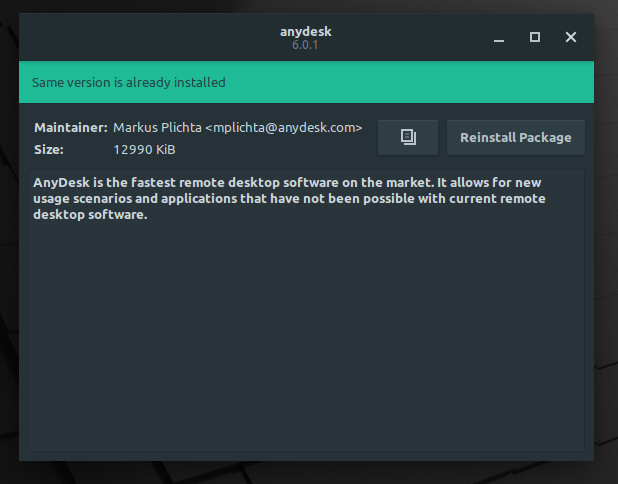This screenshot has height=484, width=618.
Task: Click the word 'AnyDesk' starting the description
Action: tap(61, 183)
